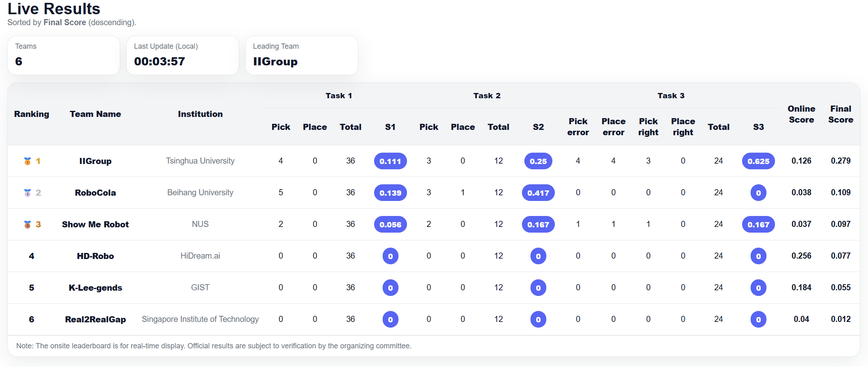The height and width of the screenshot is (367, 868).
Task: Click the gold medal icon for rank 1
Action: [x=28, y=161]
